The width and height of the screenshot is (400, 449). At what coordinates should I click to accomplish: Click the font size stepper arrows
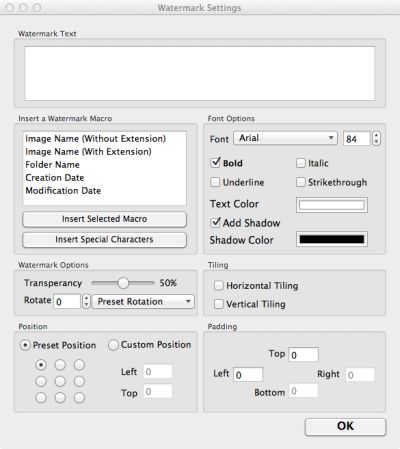click(376, 138)
